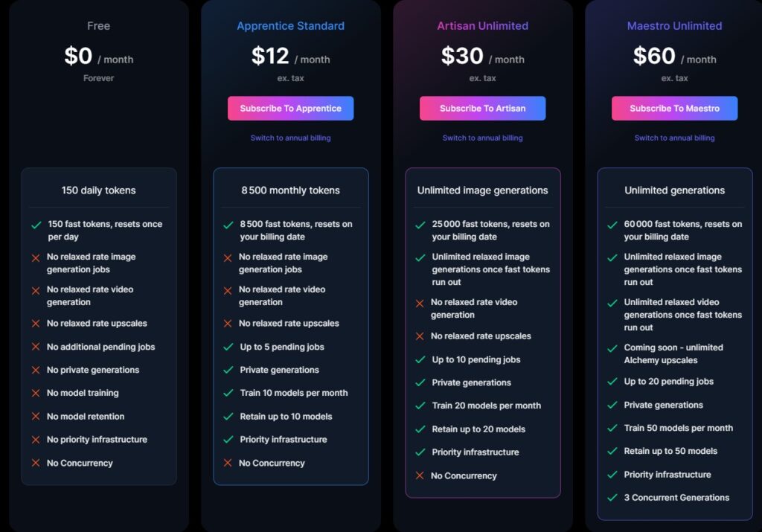Click the Subscribe To Maestro button
The width and height of the screenshot is (762, 532).
tap(674, 109)
